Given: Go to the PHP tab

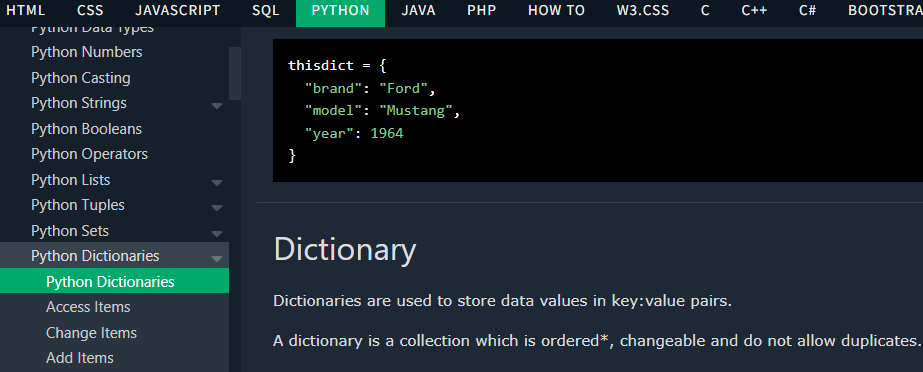Looking at the screenshot, I should pos(482,11).
